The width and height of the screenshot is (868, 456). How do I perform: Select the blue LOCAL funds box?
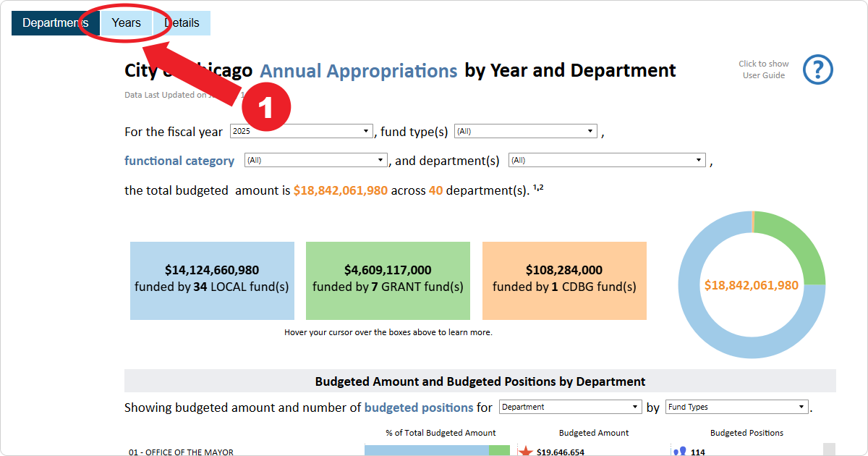[212, 281]
